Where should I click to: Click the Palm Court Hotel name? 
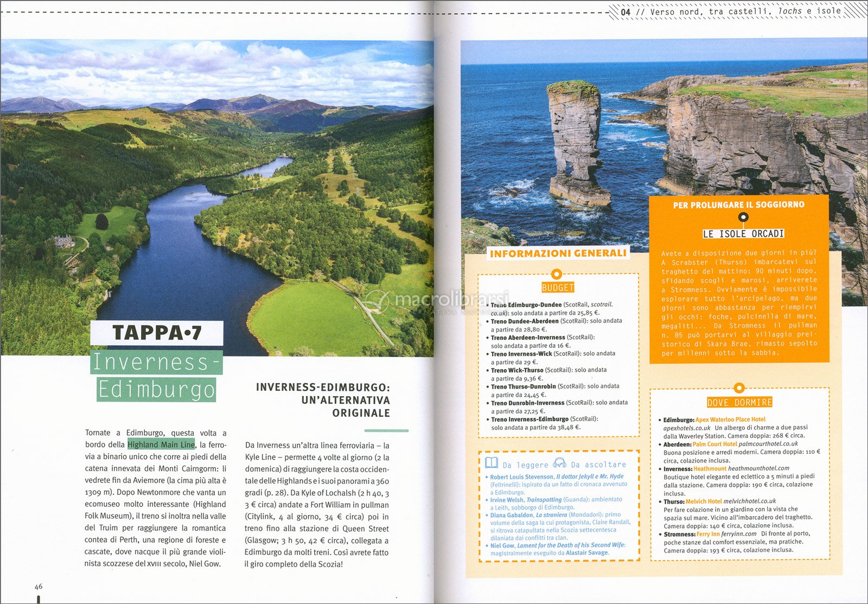(x=714, y=444)
